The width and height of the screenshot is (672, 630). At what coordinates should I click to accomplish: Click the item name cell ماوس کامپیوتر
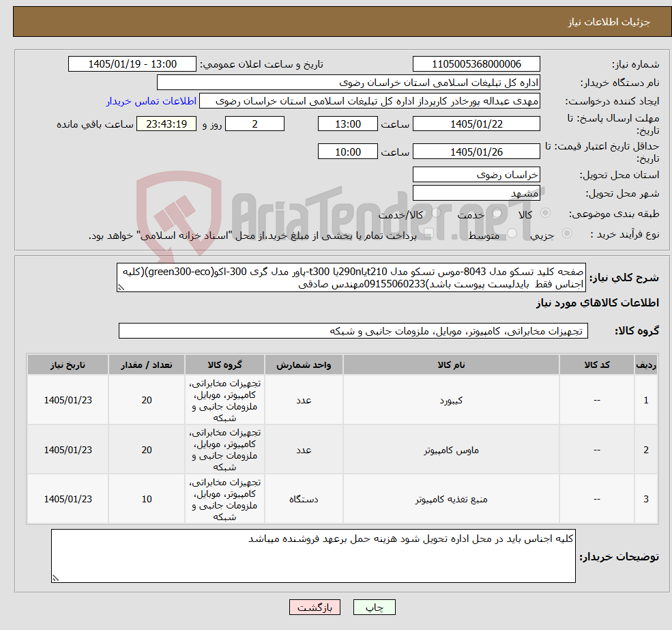click(451, 450)
